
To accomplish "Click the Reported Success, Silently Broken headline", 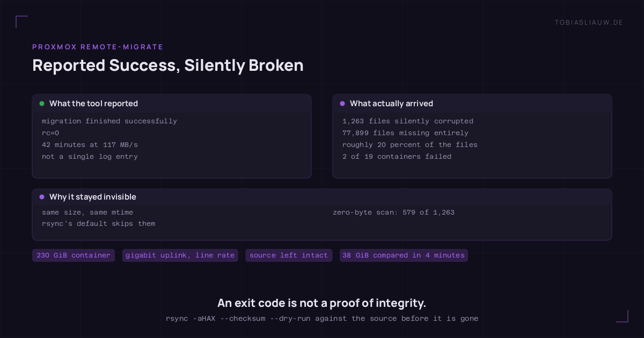I will pyautogui.click(x=168, y=65).
